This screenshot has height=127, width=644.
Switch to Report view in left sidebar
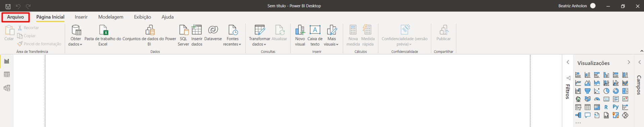tap(7, 61)
